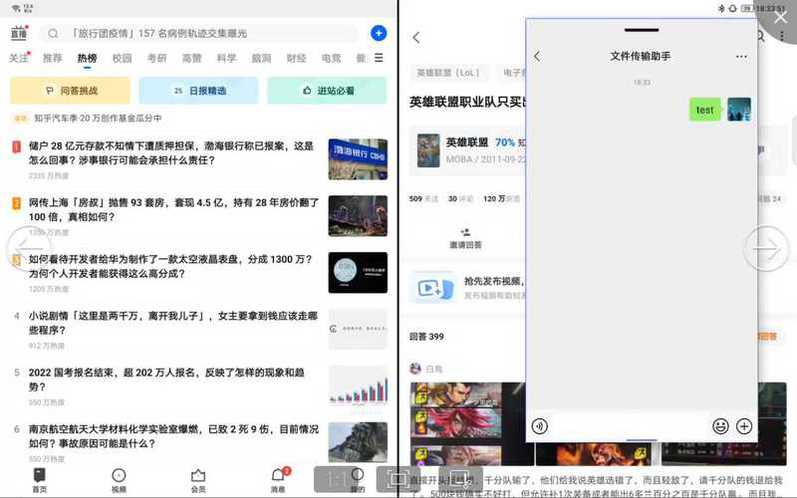Image resolution: width=797 pixels, height=498 pixels.
Task: Open the black watch face thumbnail
Action: click(x=358, y=272)
